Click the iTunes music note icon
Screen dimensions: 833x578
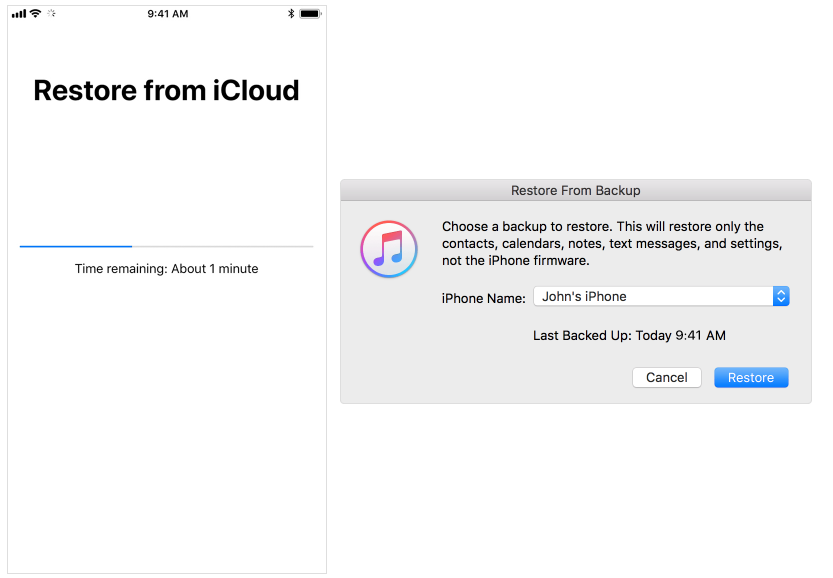(389, 249)
